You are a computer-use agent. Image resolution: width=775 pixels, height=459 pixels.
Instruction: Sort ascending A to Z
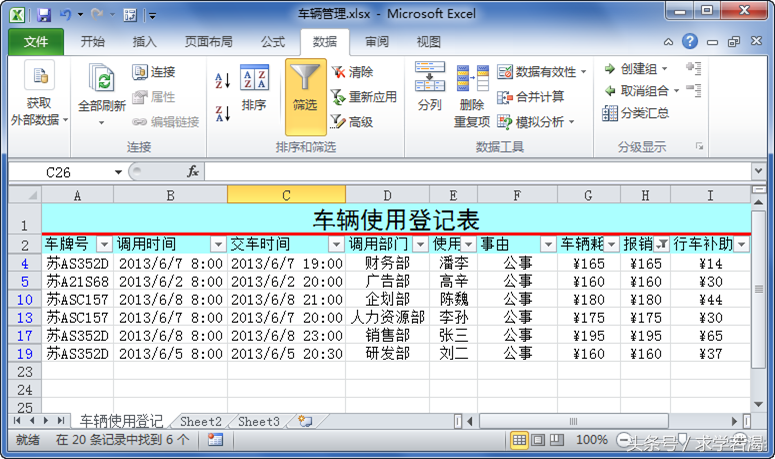coord(222,80)
